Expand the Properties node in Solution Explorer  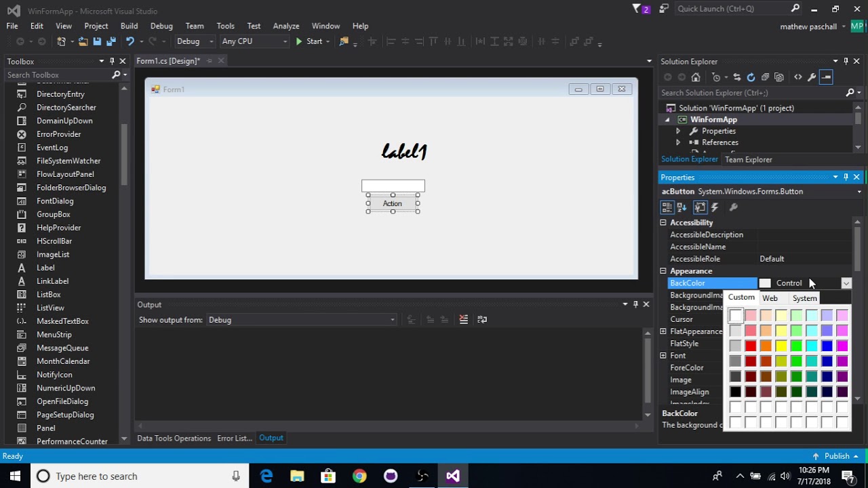point(677,131)
